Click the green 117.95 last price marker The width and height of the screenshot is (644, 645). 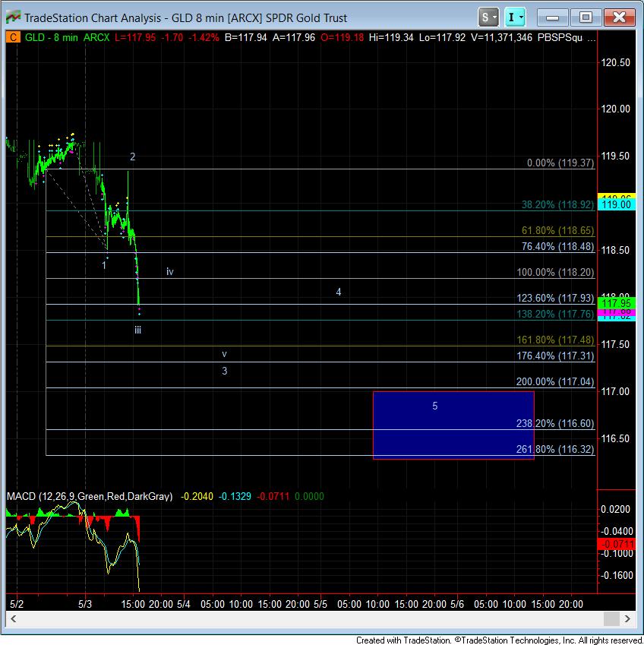coord(616,304)
